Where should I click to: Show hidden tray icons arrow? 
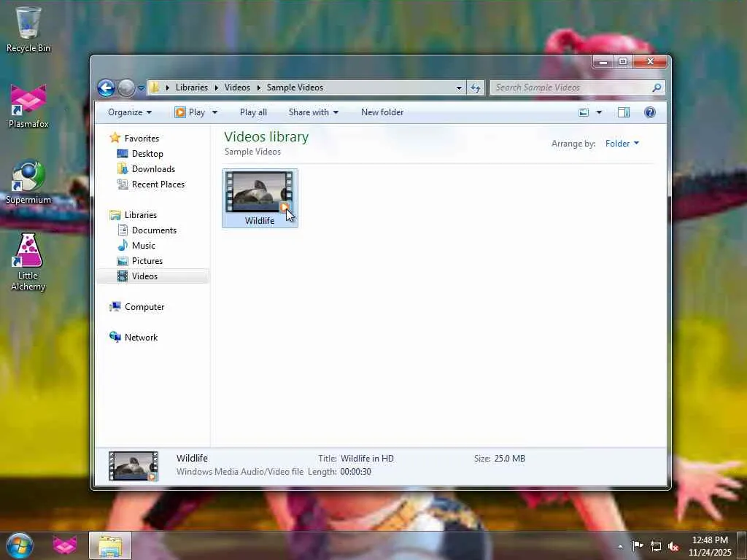[x=620, y=547]
